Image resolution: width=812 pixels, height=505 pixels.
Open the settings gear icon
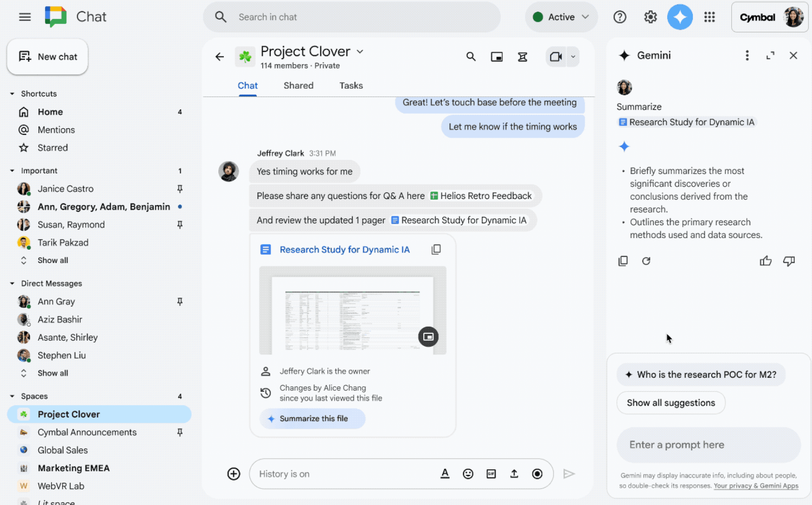tap(650, 17)
